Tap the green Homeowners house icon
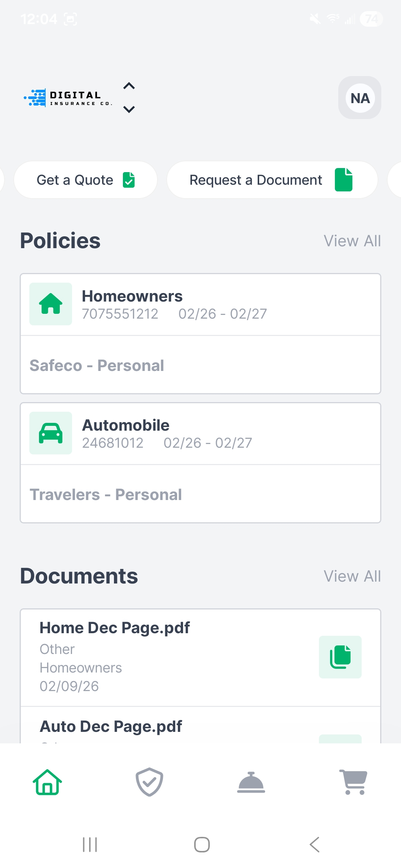Image resolution: width=401 pixels, height=868 pixels. (x=51, y=304)
